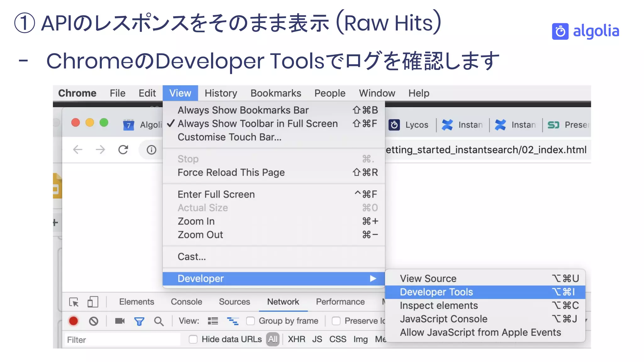This screenshot has width=644, height=362.
Task: Click the browser back arrow
Action: (78, 150)
